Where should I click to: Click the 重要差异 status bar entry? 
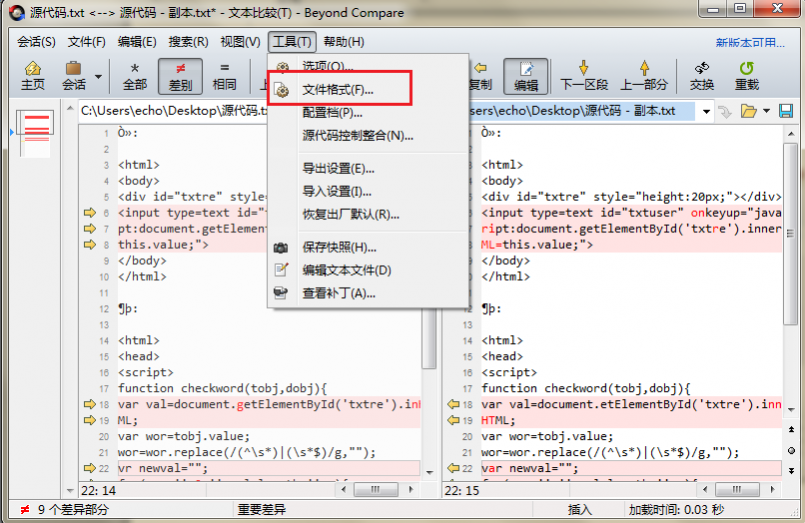point(262,509)
